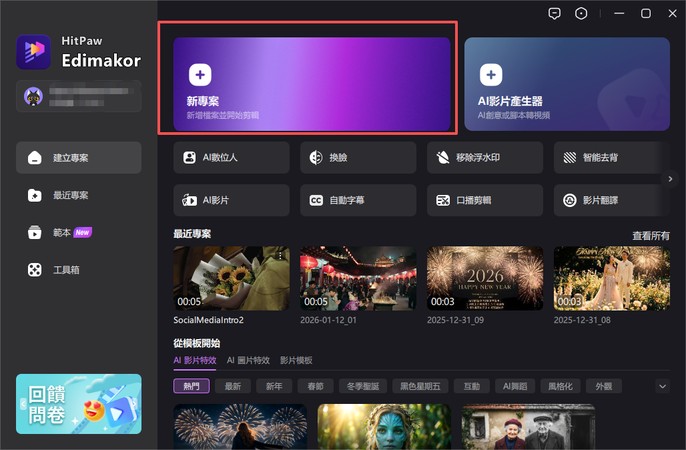Viewport: 686px width, 450px height.
Task: Click the left arrow on feedback banner
Action: click(x=23, y=404)
